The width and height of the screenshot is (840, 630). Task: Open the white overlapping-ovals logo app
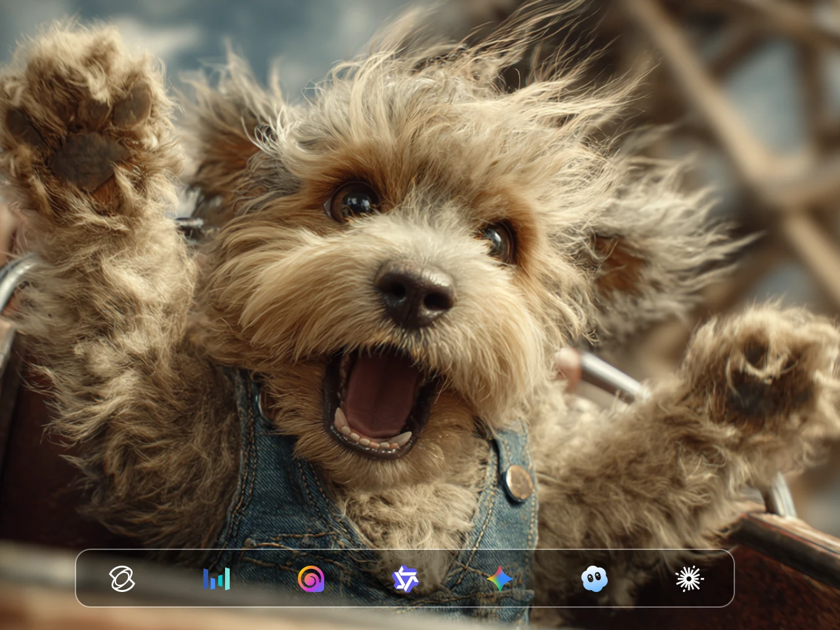pos(122,579)
